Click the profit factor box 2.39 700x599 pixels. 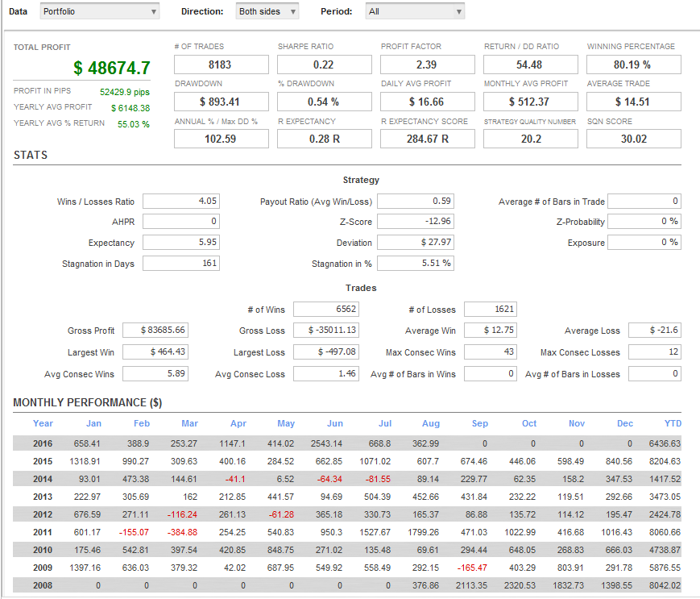(428, 64)
